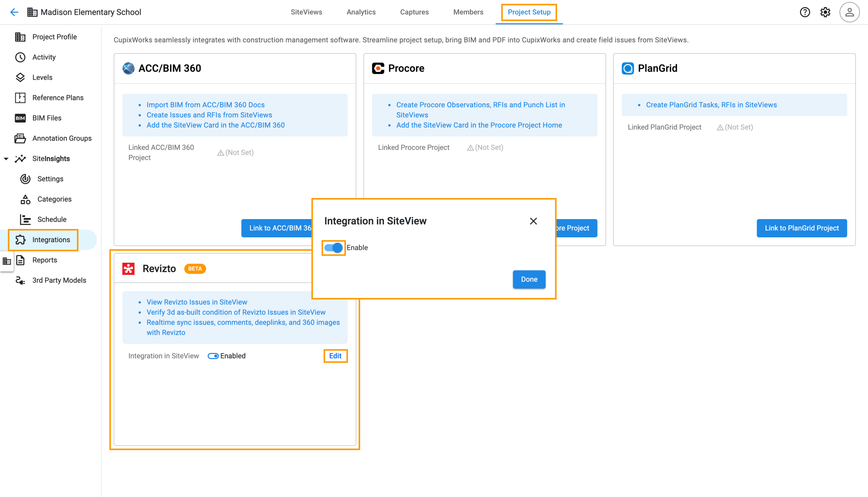Open Import BIM from ACC/BIM 360 Docs link
The width and height of the screenshot is (868, 497).
tap(205, 105)
